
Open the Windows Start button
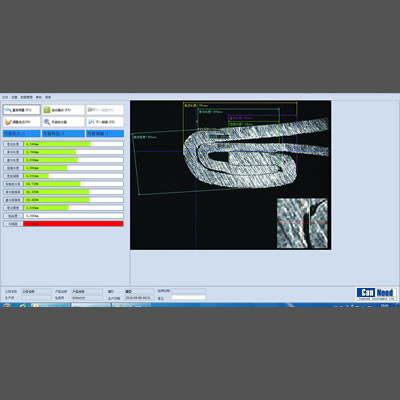pyautogui.click(x=7, y=305)
